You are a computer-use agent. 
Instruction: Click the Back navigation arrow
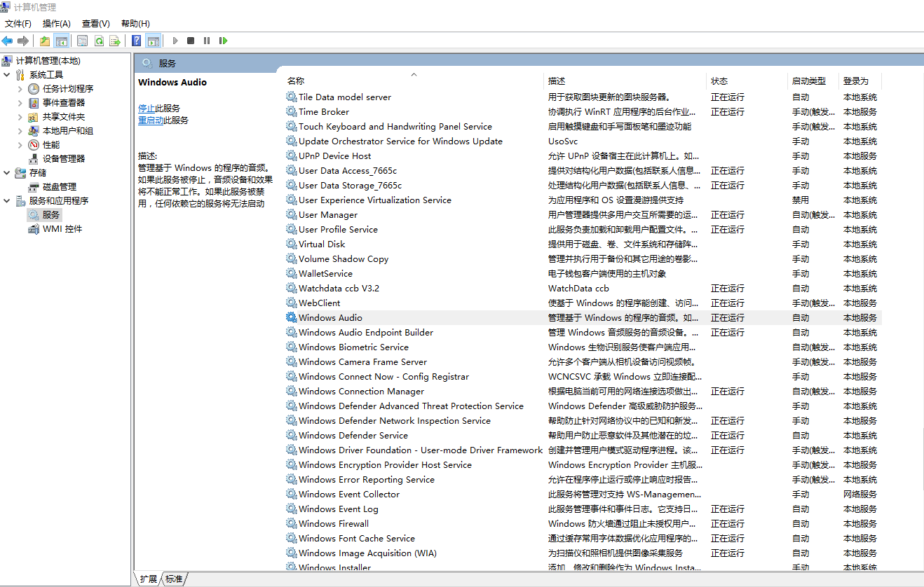tap(6, 40)
